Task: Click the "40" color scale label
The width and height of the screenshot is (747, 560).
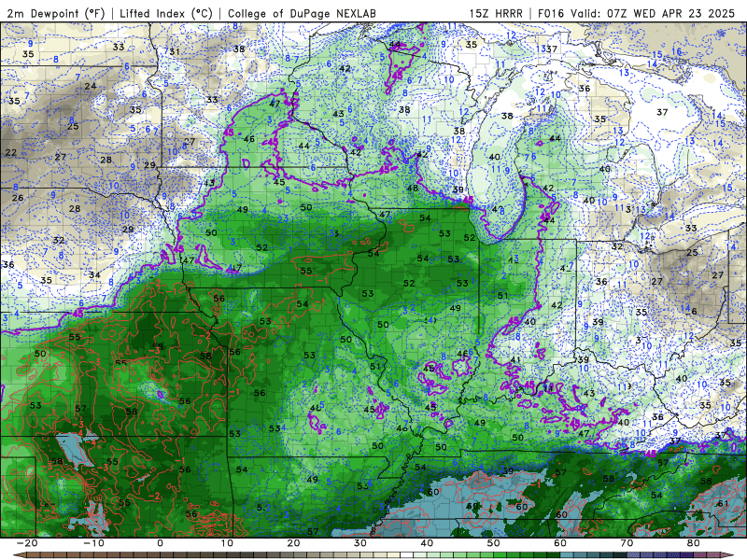Action: 427,543
